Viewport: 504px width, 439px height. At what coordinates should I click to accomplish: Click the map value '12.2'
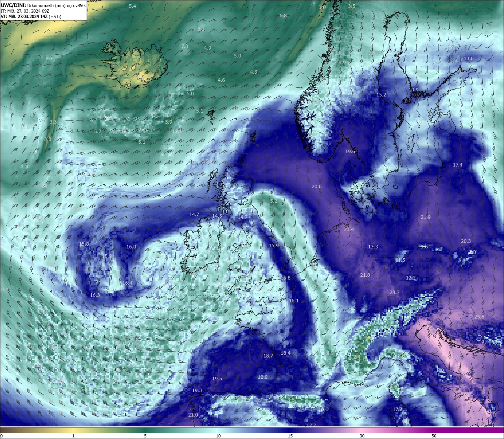click(x=411, y=278)
